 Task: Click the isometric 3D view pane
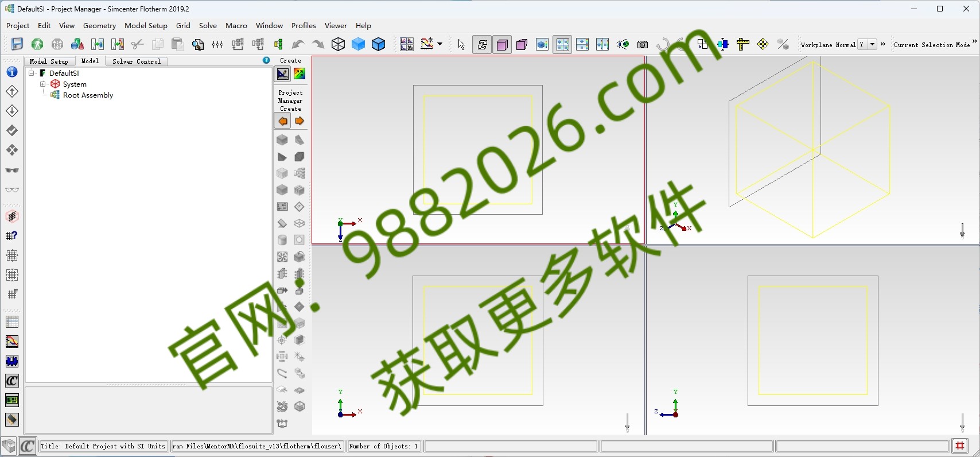[813, 150]
